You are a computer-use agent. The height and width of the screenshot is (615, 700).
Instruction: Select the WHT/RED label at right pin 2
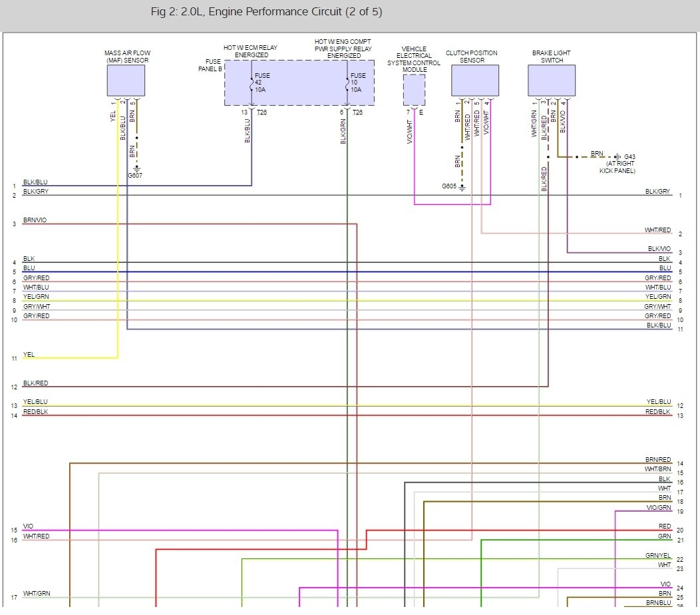click(x=657, y=230)
